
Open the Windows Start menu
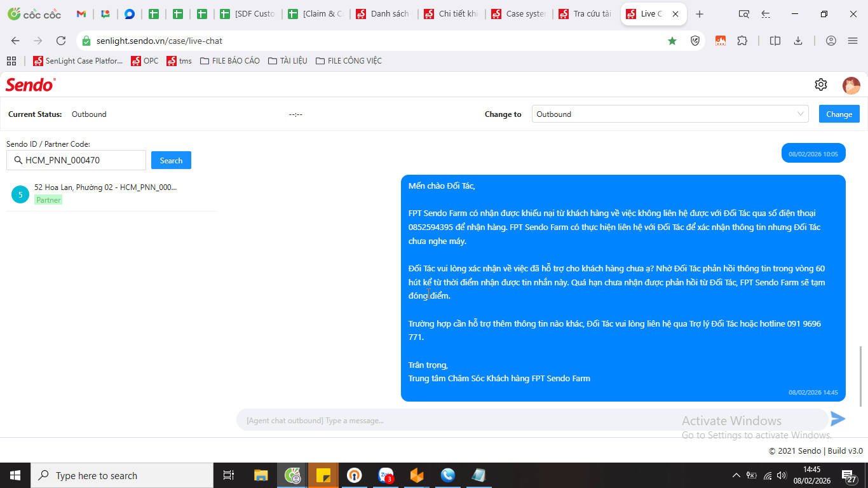[x=15, y=475]
